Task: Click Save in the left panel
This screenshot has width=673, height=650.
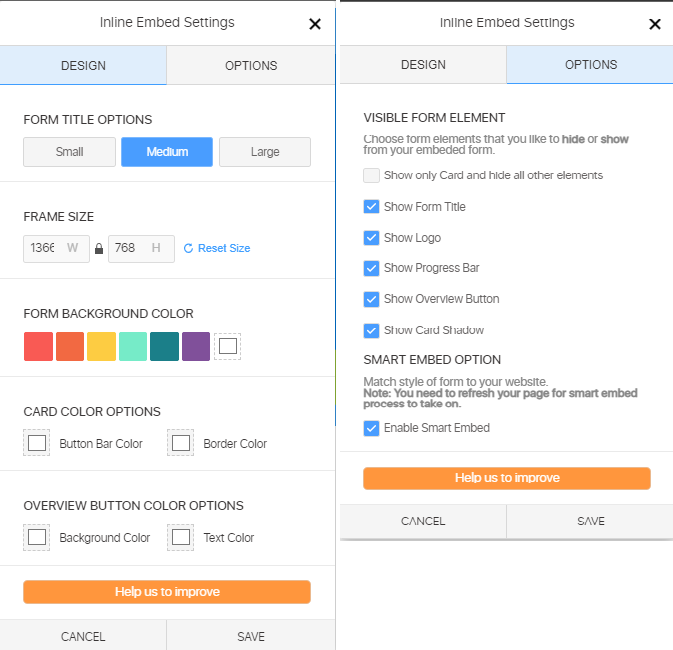Action: pos(251,636)
